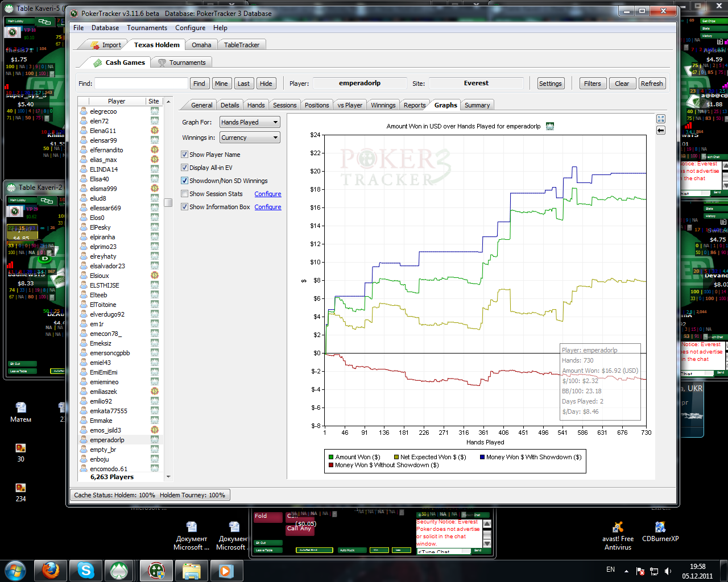The image size is (728, 582).
Task: Switch to the TableTracker tab
Action: (241, 45)
